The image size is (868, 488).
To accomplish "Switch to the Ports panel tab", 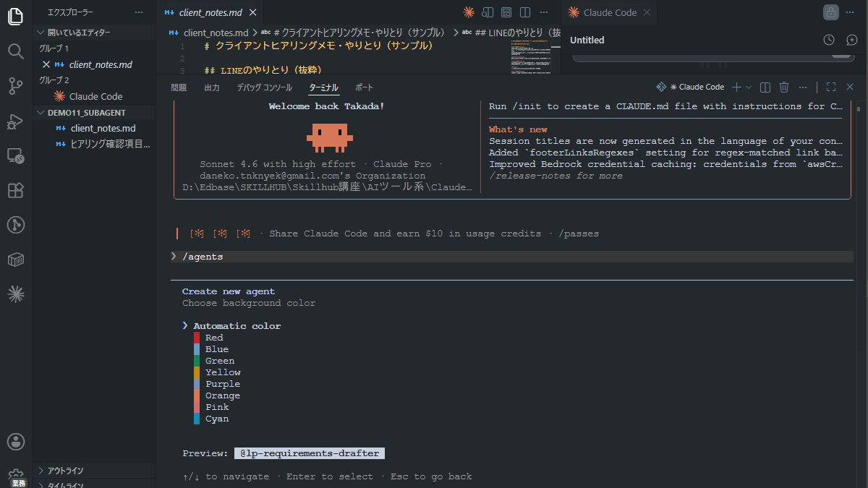I will [x=365, y=87].
